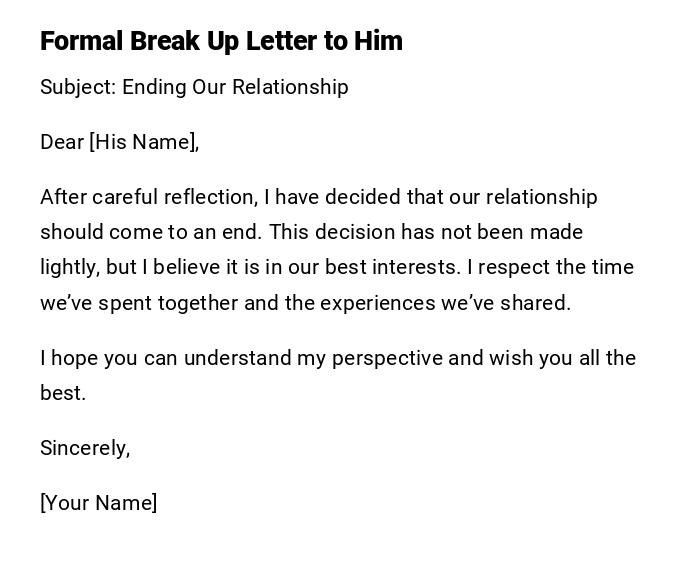Select the "[Your Name]" signature placeholder
The height and width of the screenshot is (566, 700).
pyautogui.click(x=98, y=503)
